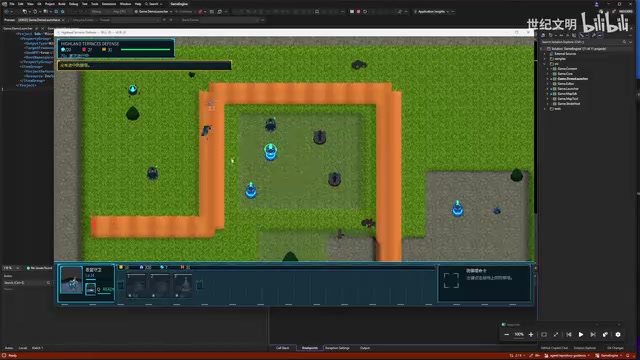Select build slot 3 in game bar

click(x=183, y=285)
